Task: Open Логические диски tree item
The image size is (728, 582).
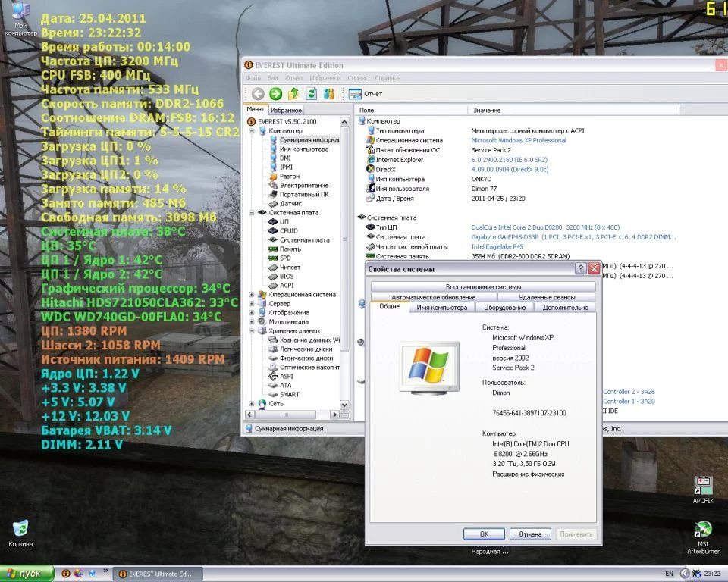Action: click(x=306, y=349)
